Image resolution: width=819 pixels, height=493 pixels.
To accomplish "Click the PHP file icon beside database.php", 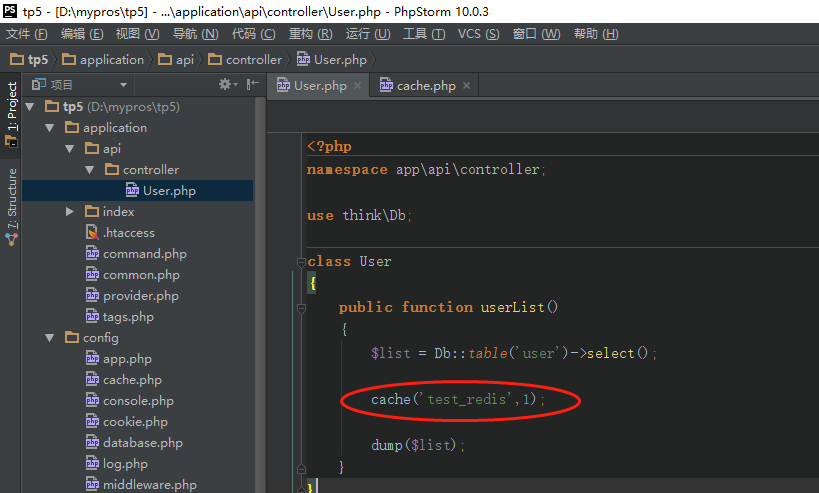I will [92, 443].
